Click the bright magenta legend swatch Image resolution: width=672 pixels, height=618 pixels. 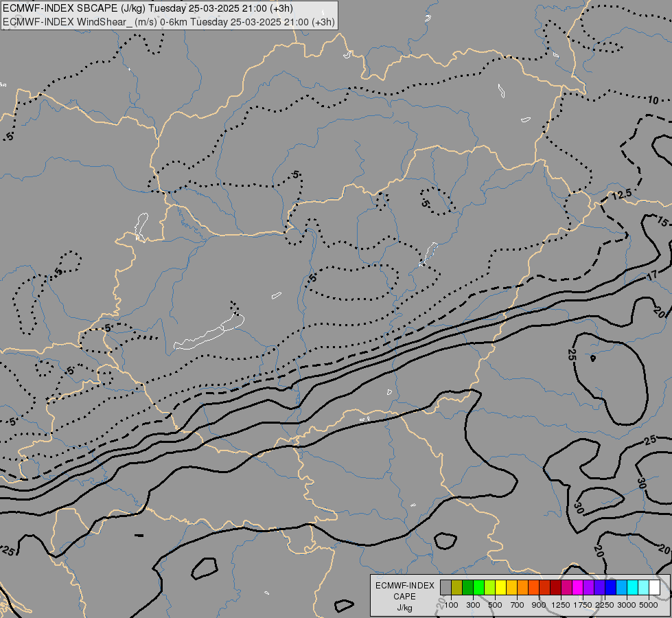click(578, 588)
